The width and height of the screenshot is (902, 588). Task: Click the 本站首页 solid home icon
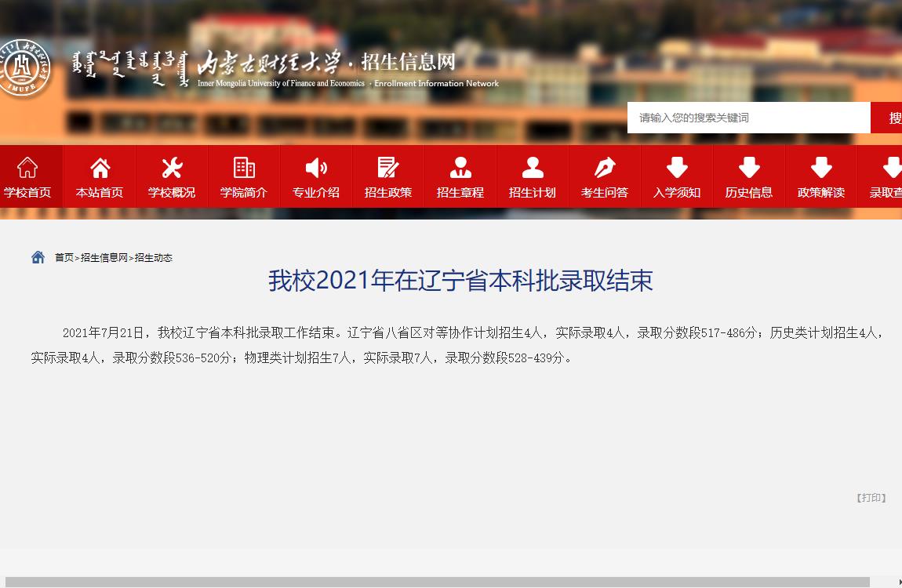[x=100, y=168]
